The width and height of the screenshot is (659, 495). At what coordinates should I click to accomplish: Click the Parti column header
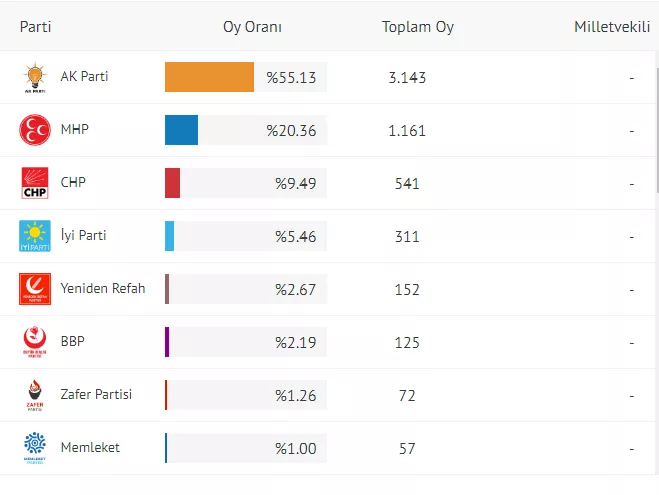click(x=36, y=27)
